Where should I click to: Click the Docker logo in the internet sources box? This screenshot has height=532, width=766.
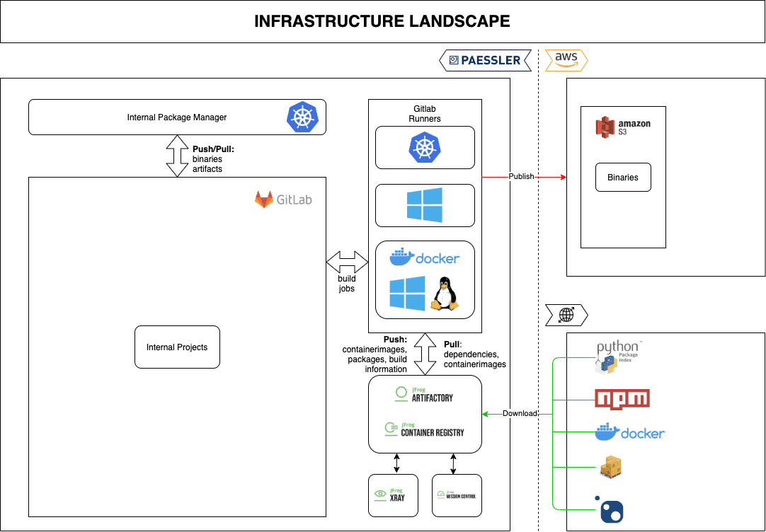[x=629, y=432]
